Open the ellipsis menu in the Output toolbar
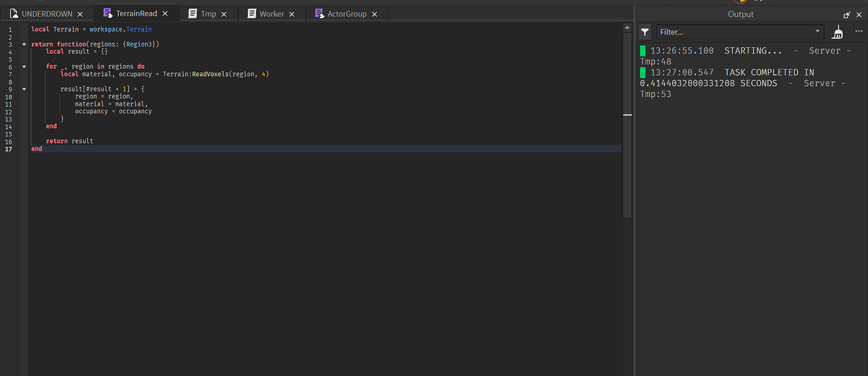The width and height of the screenshot is (868, 376). 859,31
